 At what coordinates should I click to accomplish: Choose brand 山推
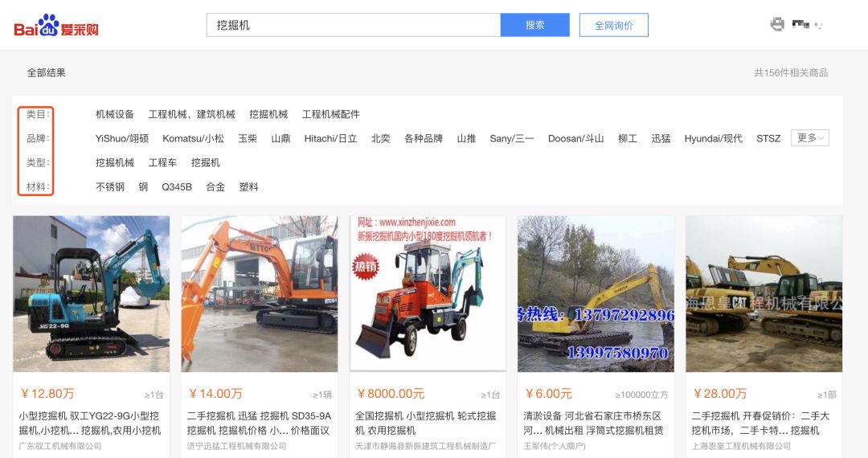[466, 138]
